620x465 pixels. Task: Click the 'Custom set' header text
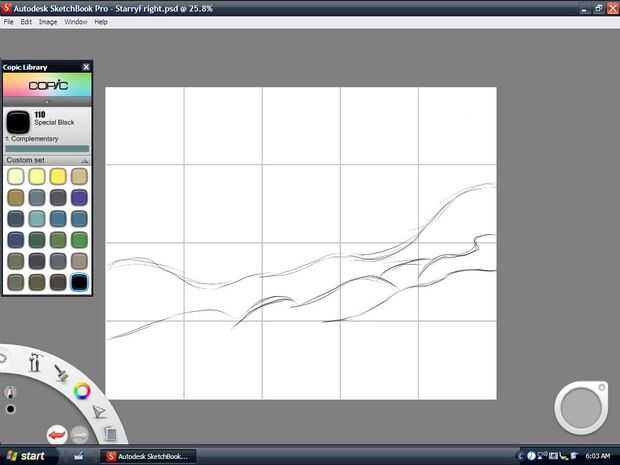pyautogui.click(x=25, y=160)
